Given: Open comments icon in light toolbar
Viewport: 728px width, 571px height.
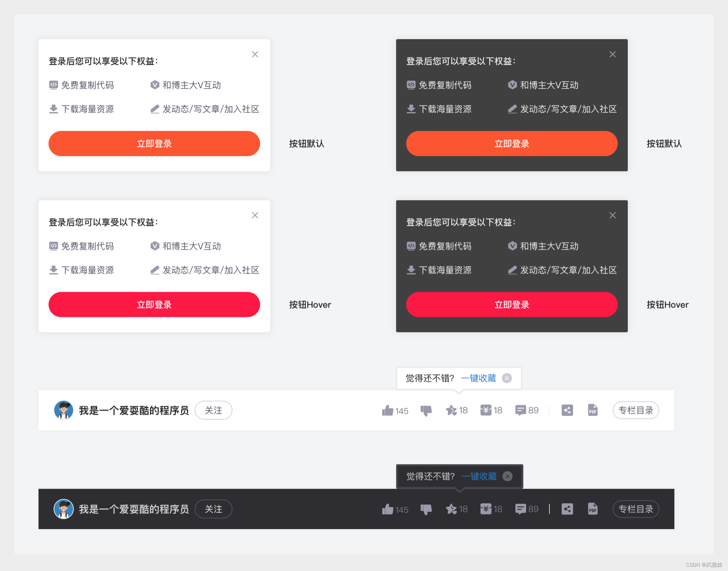Looking at the screenshot, I should pyautogui.click(x=521, y=410).
